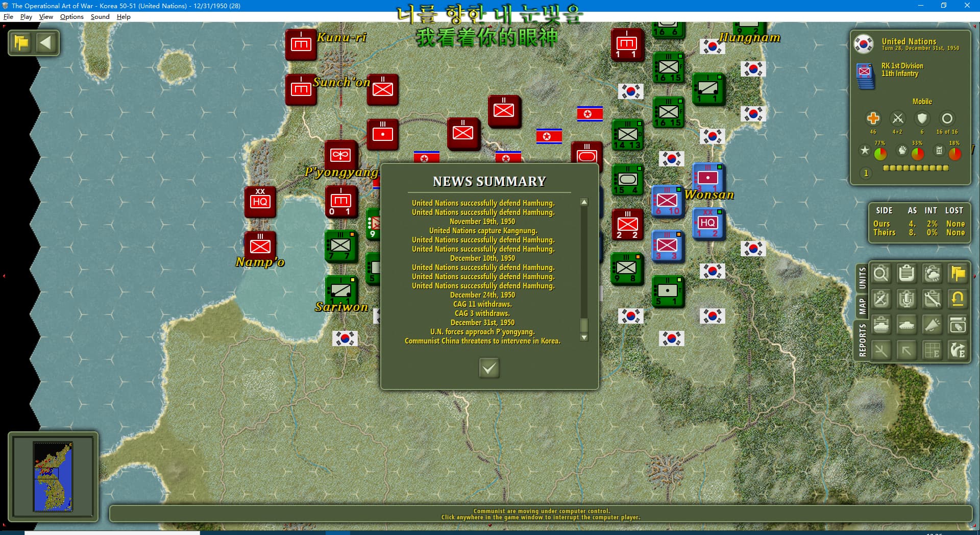Click the News Summary scroll-up arrow
This screenshot has height=535, width=980.
[584, 202]
